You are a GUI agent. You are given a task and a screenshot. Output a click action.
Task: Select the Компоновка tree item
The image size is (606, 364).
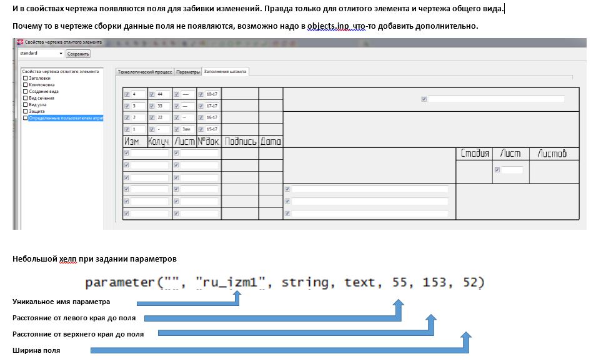point(42,85)
